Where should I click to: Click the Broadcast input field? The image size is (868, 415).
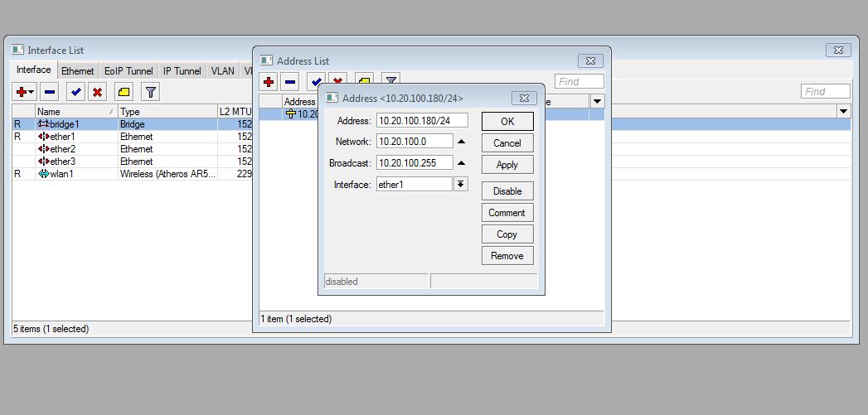pyautogui.click(x=415, y=162)
